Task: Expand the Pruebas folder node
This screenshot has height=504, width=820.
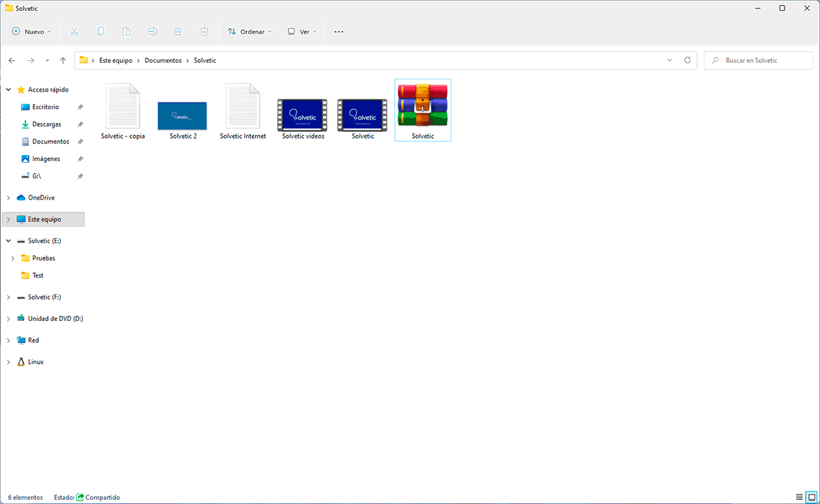Action: coord(12,258)
